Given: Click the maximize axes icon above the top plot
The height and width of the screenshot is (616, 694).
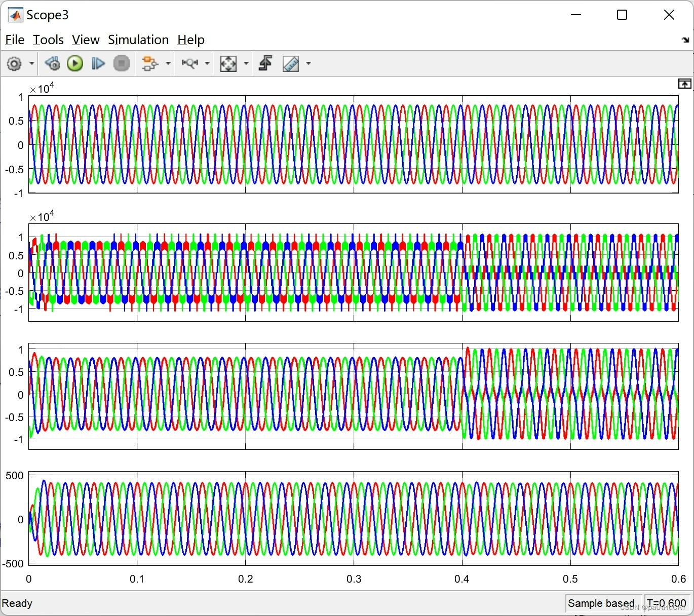Looking at the screenshot, I should (685, 84).
